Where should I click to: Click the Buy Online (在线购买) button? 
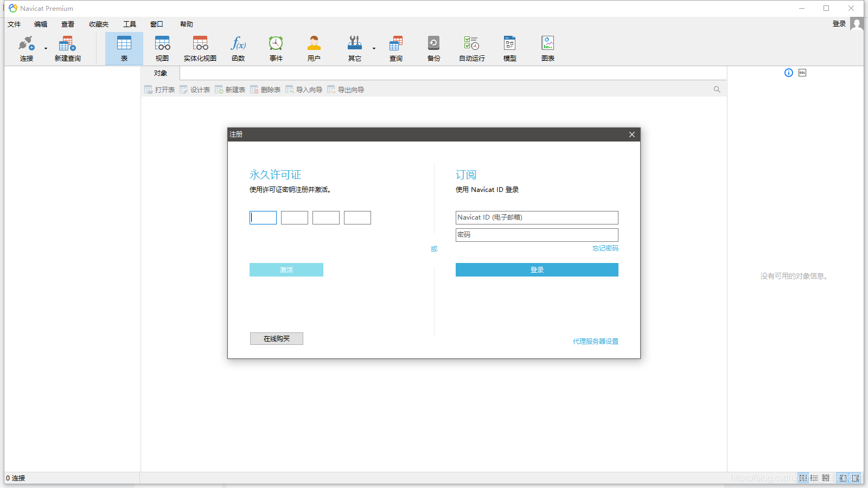(x=277, y=338)
